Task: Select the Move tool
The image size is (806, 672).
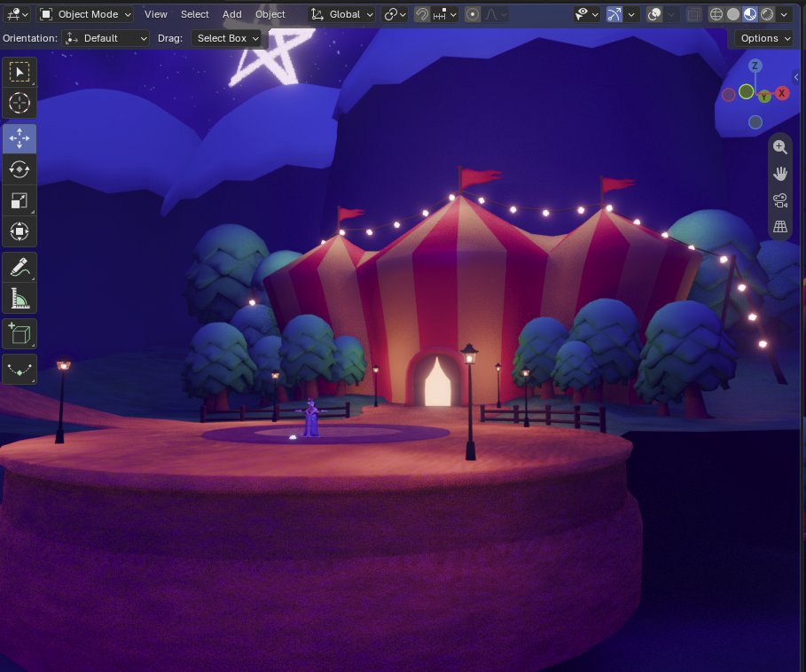Action: 20,138
